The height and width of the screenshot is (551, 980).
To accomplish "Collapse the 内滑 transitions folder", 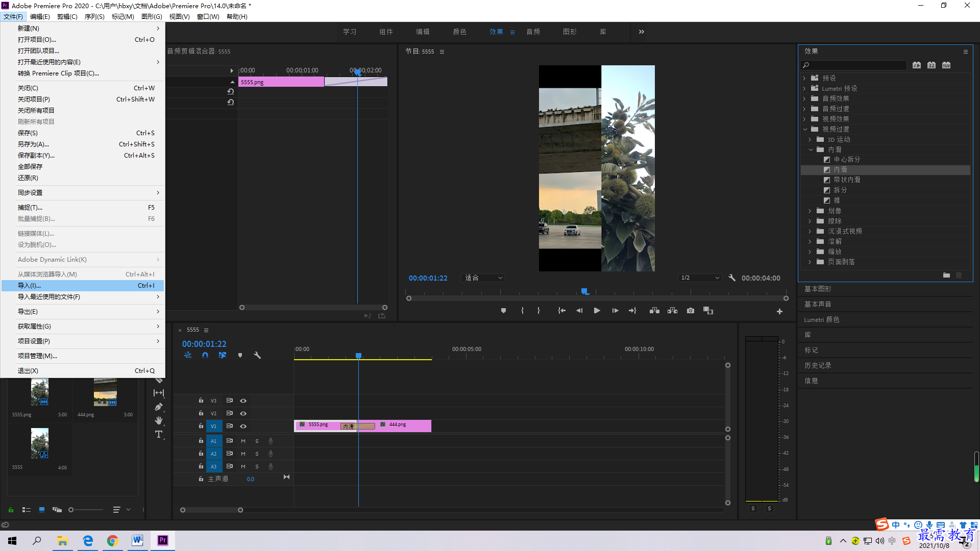I will tap(811, 149).
